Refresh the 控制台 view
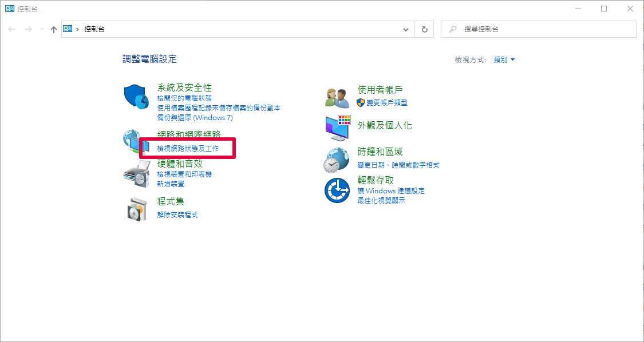Screen dimensions: 644x342 (425, 30)
